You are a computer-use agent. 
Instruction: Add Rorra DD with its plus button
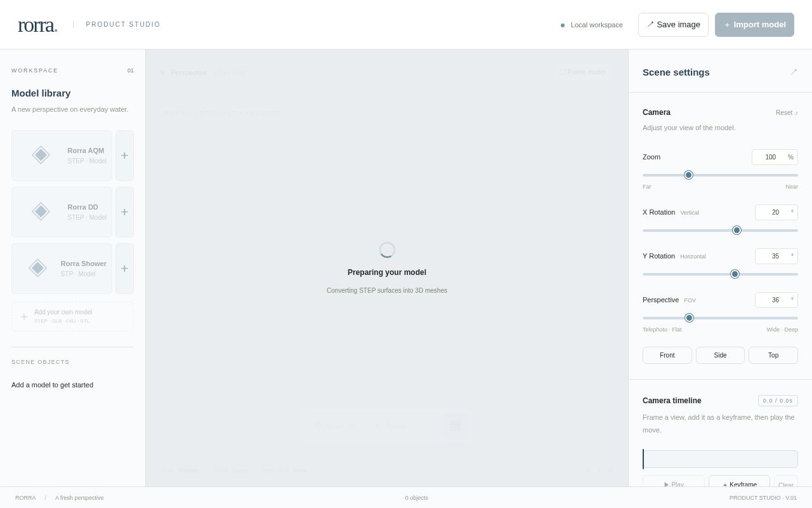(124, 212)
